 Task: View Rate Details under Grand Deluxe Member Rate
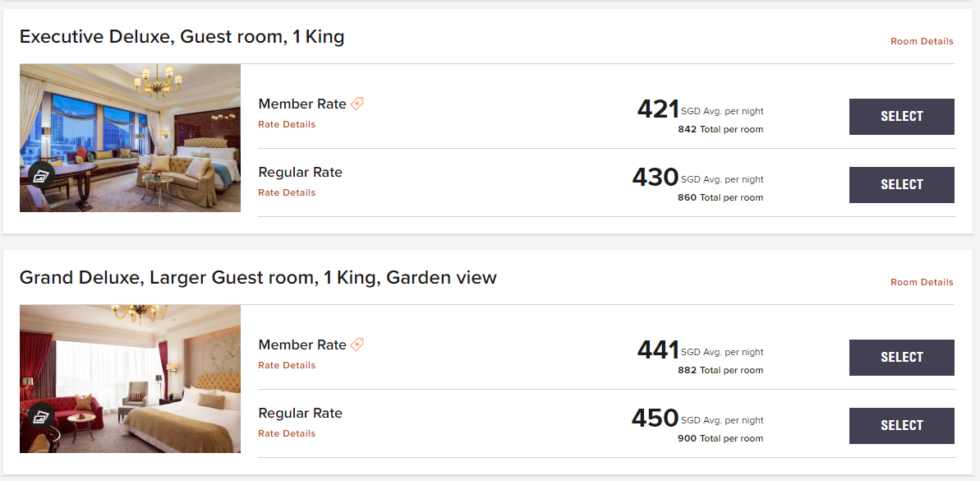(287, 366)
